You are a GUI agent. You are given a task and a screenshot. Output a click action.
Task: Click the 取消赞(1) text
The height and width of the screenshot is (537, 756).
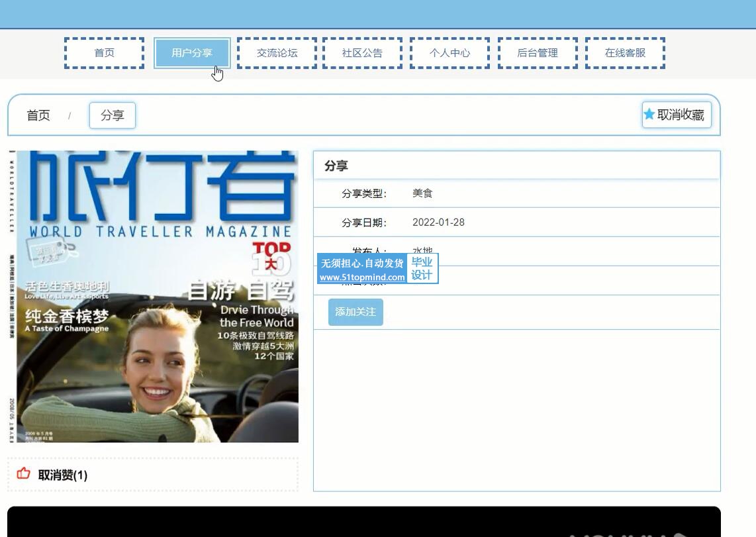63,475
